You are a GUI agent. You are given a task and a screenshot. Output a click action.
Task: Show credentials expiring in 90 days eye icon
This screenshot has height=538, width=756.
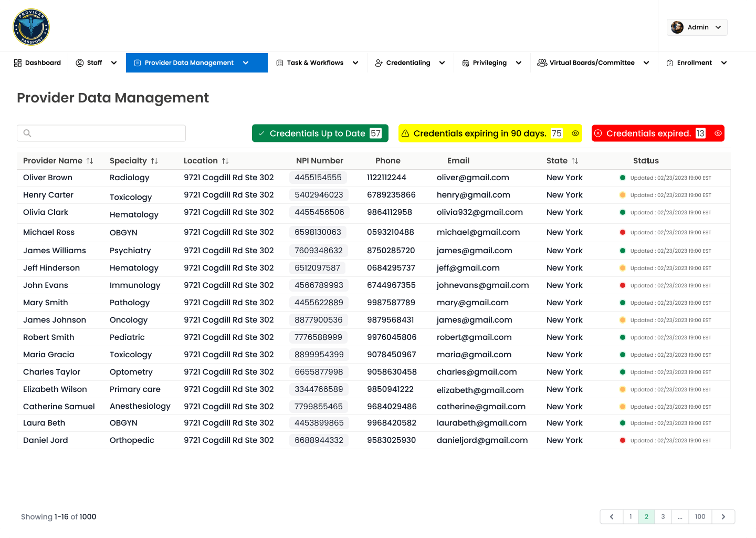click(x=575, y=133)
